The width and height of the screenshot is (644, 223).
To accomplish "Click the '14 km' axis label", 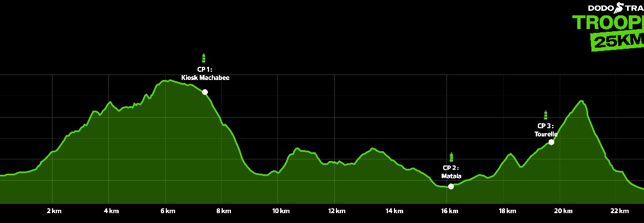I will tap(394, 211).
